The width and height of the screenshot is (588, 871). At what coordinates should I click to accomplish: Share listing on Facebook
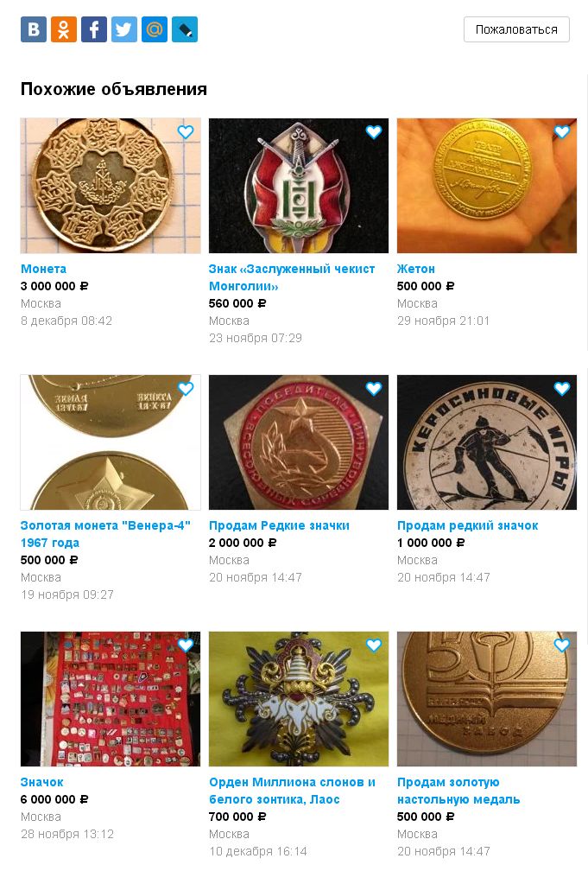click(x=94, y=29)
